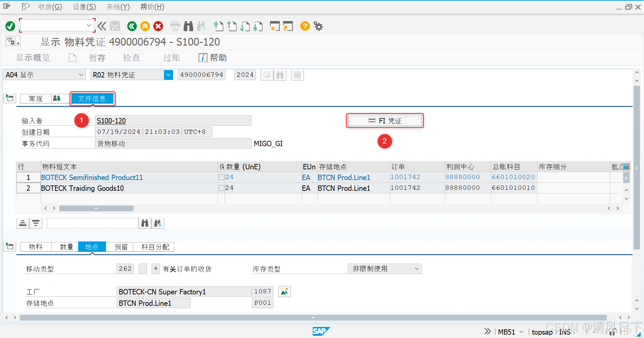Click the item table horizontal scrollbar thumb
Screen dimensions: 644x338
point(96,208)
